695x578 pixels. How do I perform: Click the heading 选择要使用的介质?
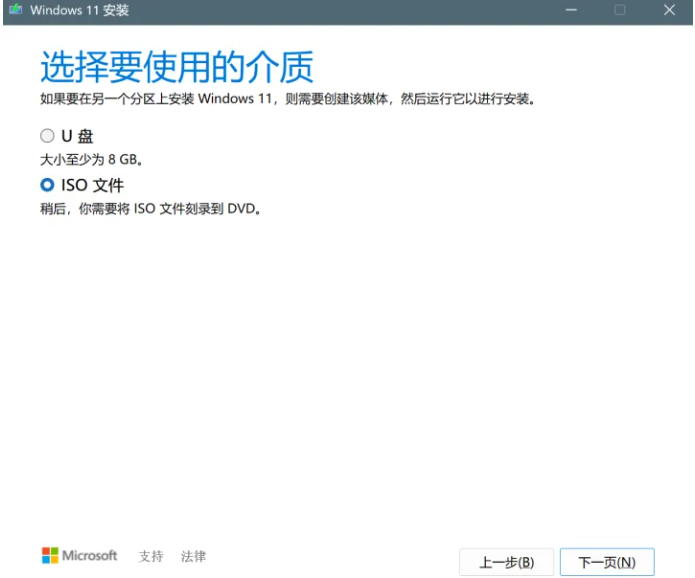(177, 67)
